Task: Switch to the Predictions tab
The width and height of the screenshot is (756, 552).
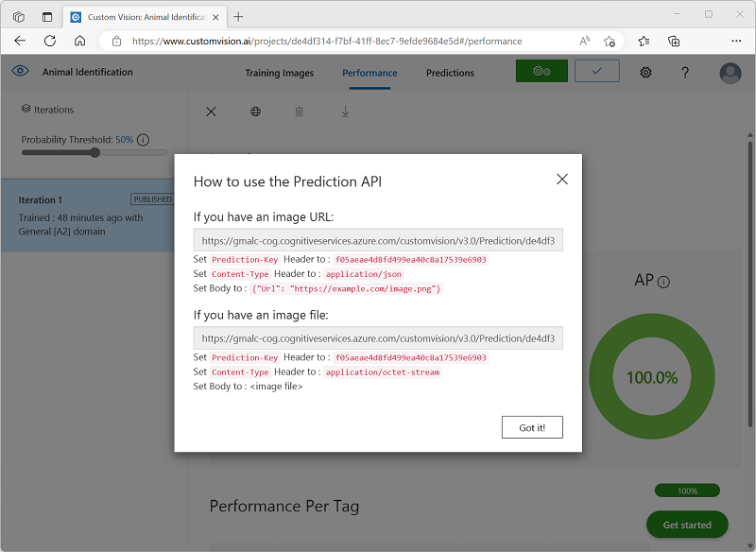Action: 451,73
